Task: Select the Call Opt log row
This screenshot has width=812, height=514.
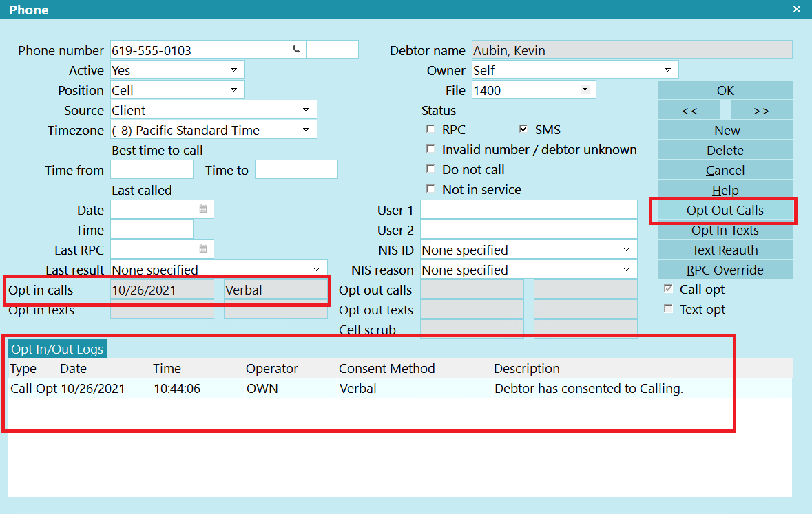Action: point(399,388)
